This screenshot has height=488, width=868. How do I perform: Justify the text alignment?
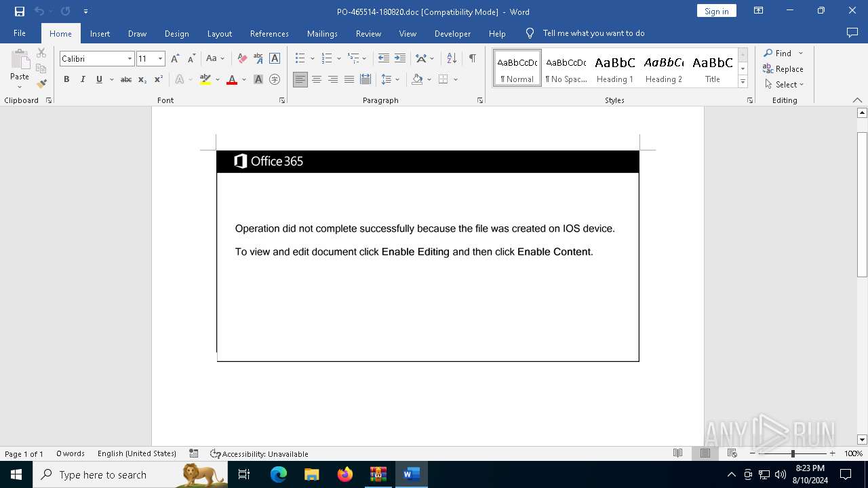coord(349,79)
